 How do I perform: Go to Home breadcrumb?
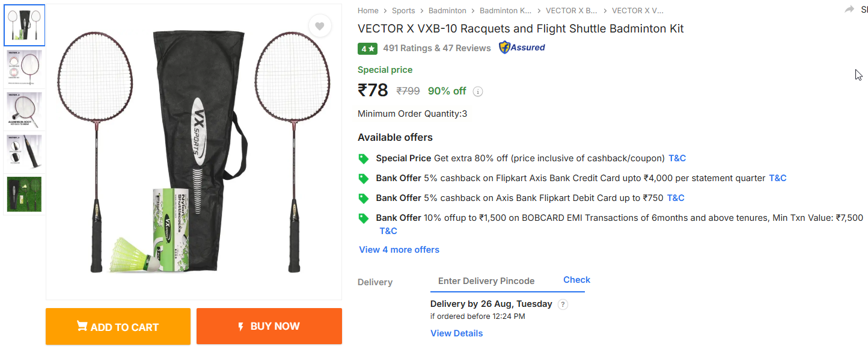click(368, 11)
